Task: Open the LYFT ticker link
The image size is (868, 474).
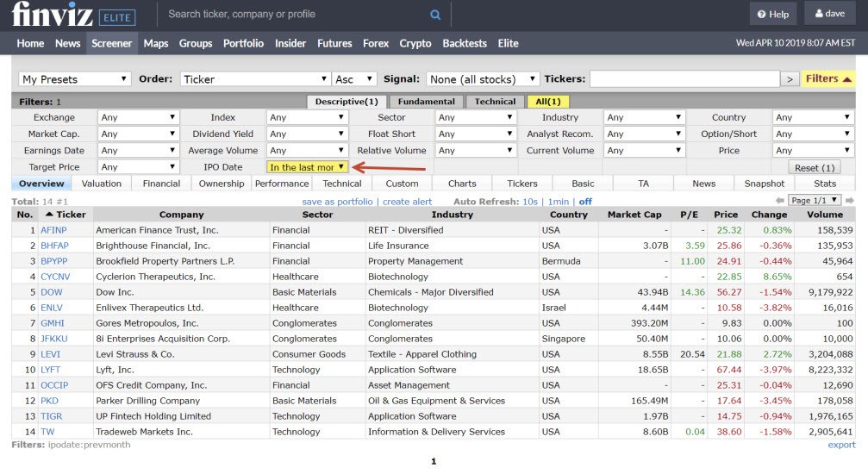Action: tap(50, 370)
